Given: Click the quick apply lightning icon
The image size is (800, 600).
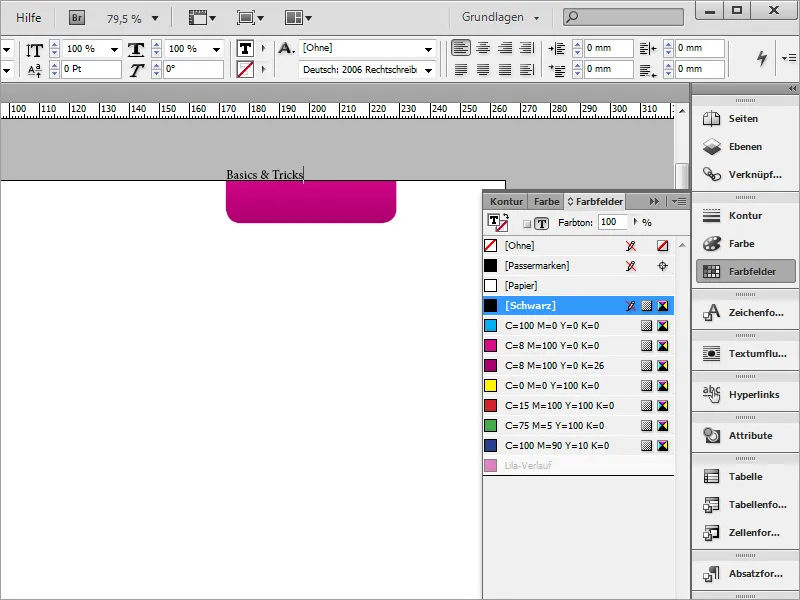Looking at the screenshot, I should point(762,58).
